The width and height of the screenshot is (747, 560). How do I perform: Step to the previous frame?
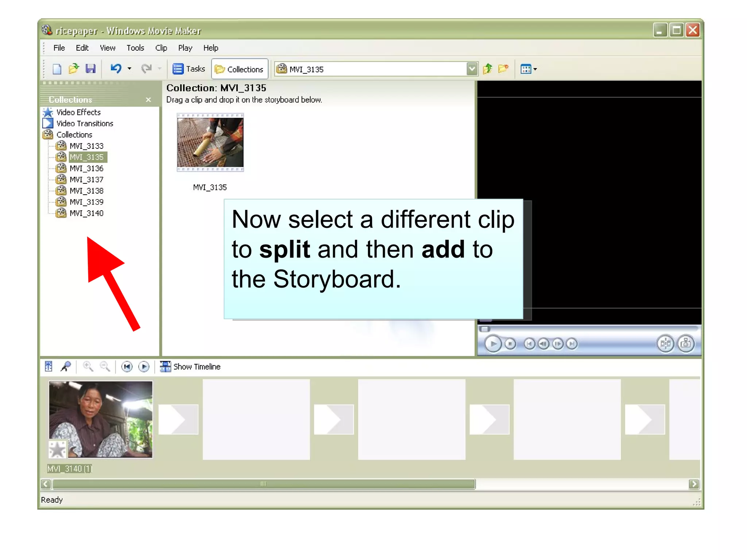coord(543,344)
